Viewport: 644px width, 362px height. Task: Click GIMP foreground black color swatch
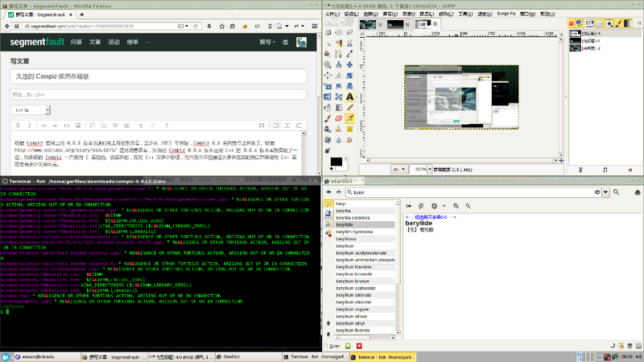click(336, 162)
